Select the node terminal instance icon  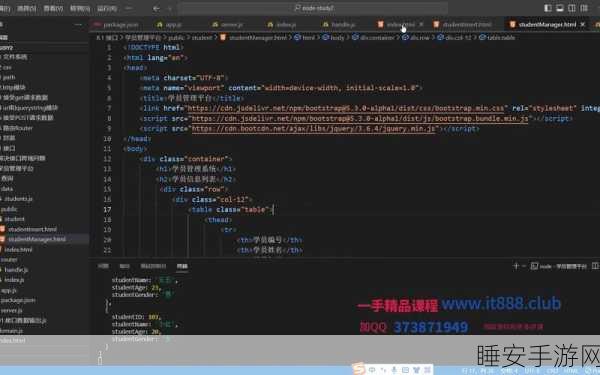[534, 266]
